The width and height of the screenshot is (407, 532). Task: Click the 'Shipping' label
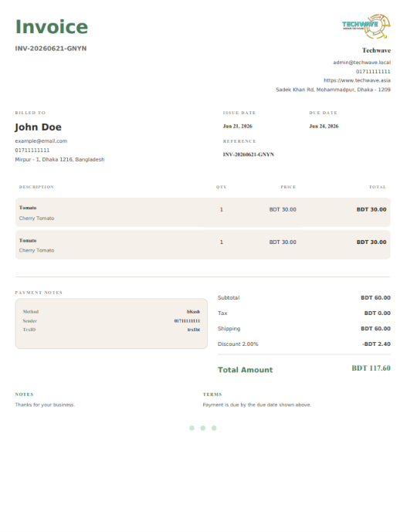(x=229, y=328)
